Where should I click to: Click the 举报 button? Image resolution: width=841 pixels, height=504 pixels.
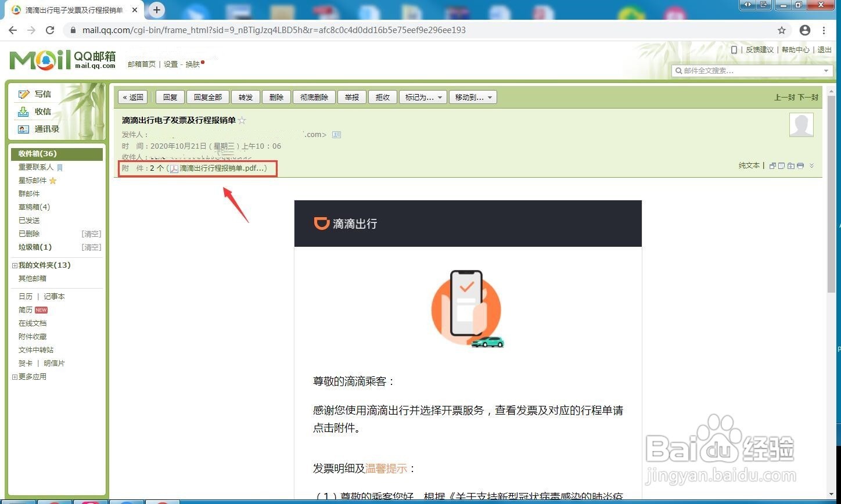(x=352, y=98)
